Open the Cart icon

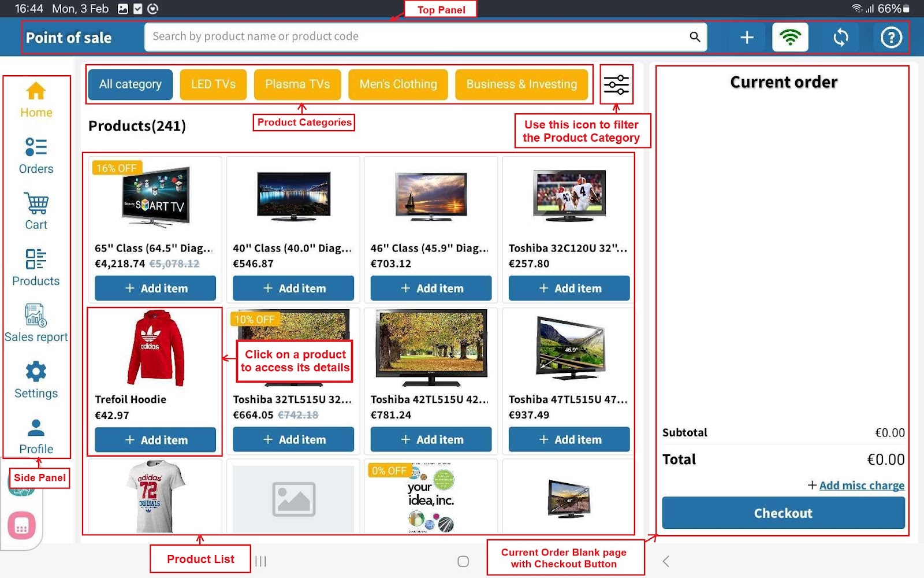pos(36,212)
